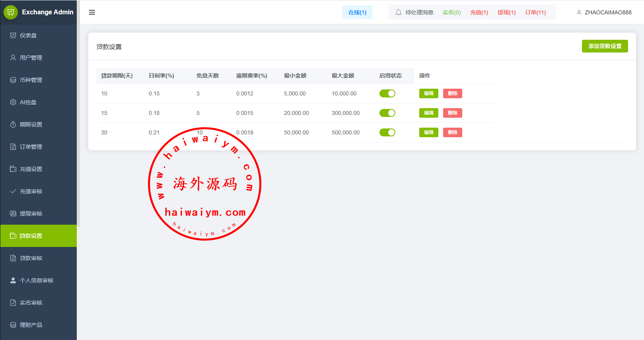Image resolution: width=644 pixels, height=340 pixels.
Task: Click the 币种管理 coin stack icon
Action: (13, 80)
